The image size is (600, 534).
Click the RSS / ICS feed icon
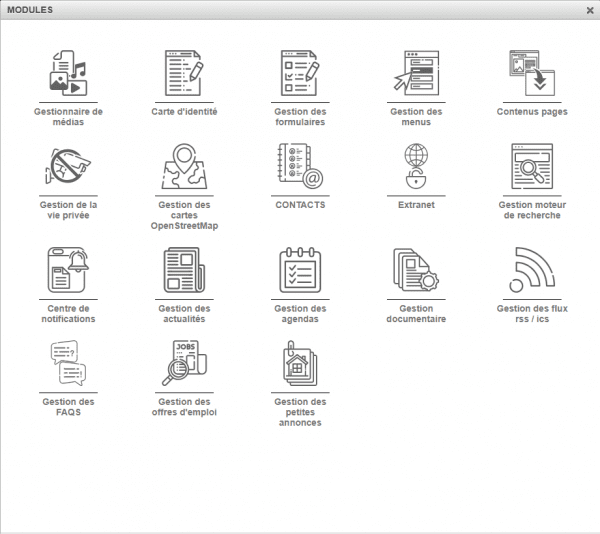(x=532, y=270)
